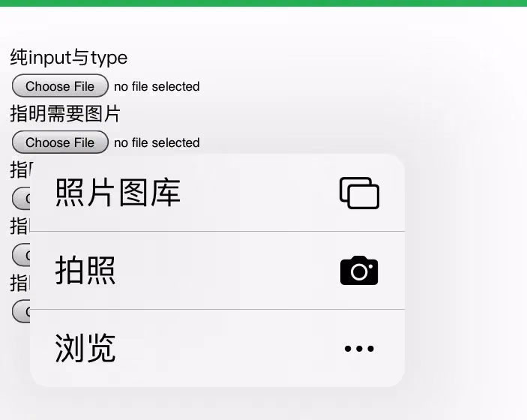The height and width of the screenshot is (420, 527).
Task: Click the three-dots icon beside 浏览
Action: coord(359,348)
